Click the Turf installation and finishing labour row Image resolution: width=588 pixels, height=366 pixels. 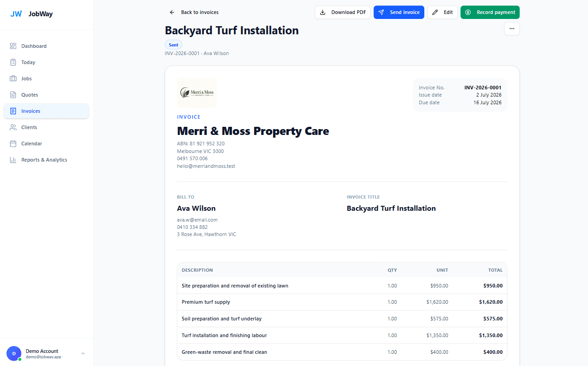click(342, 335)
